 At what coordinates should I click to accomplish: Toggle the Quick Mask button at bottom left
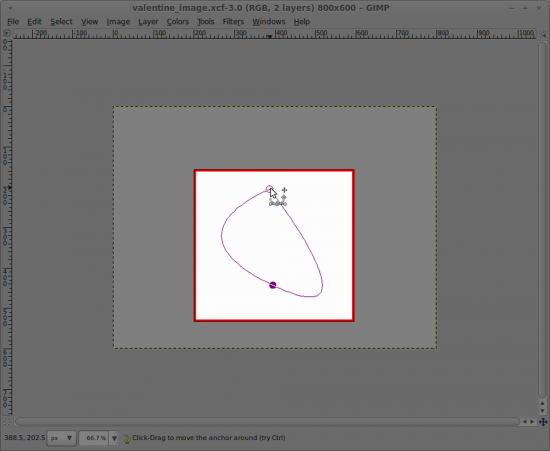click(x=7, y=422)
